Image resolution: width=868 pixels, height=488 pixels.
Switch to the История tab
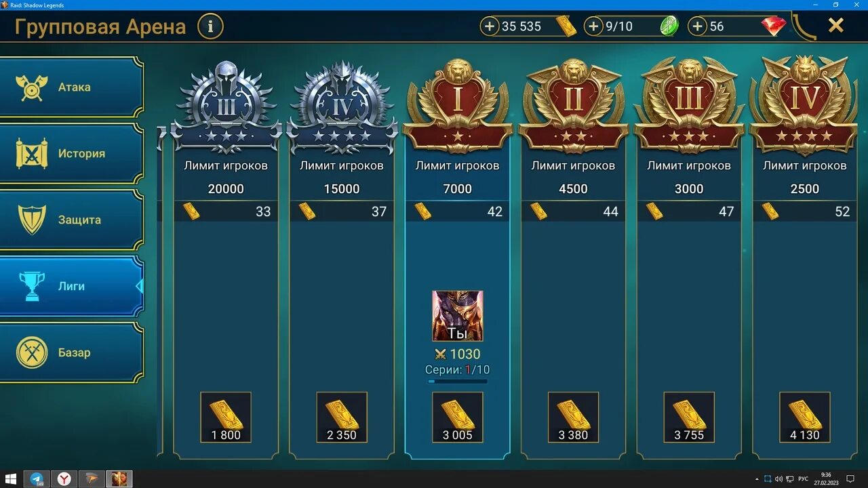coord(71,154)
